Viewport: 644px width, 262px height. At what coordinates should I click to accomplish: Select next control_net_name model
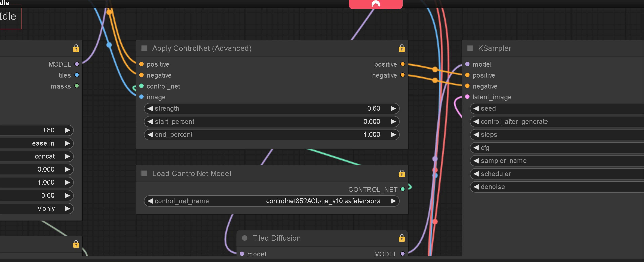[x=393, y=201]
